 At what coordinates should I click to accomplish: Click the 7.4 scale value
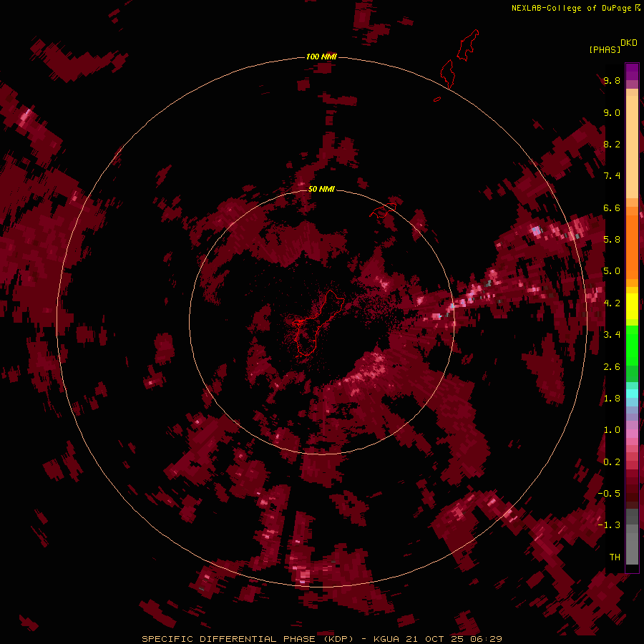click(x=612, y=176)
